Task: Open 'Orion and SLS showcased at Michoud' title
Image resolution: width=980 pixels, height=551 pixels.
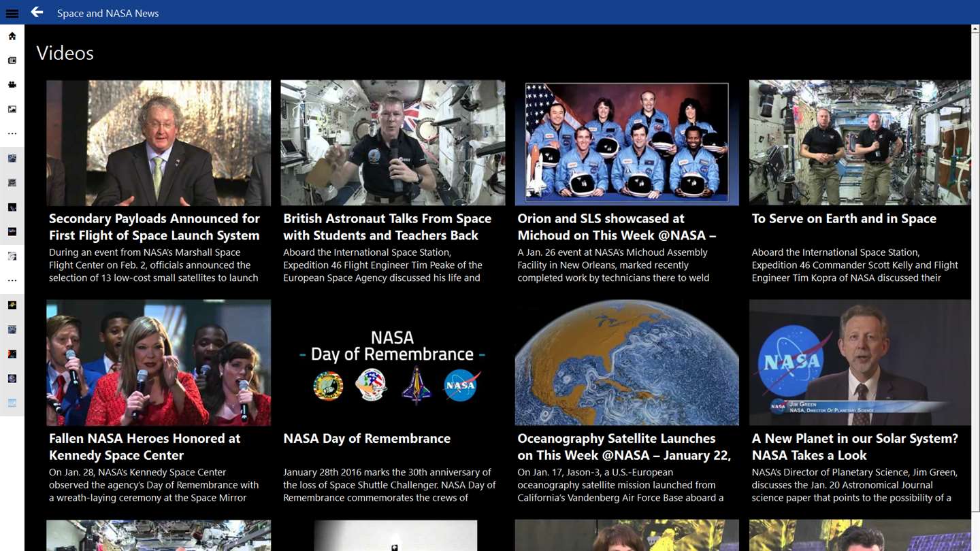Action: pos(617,227)
